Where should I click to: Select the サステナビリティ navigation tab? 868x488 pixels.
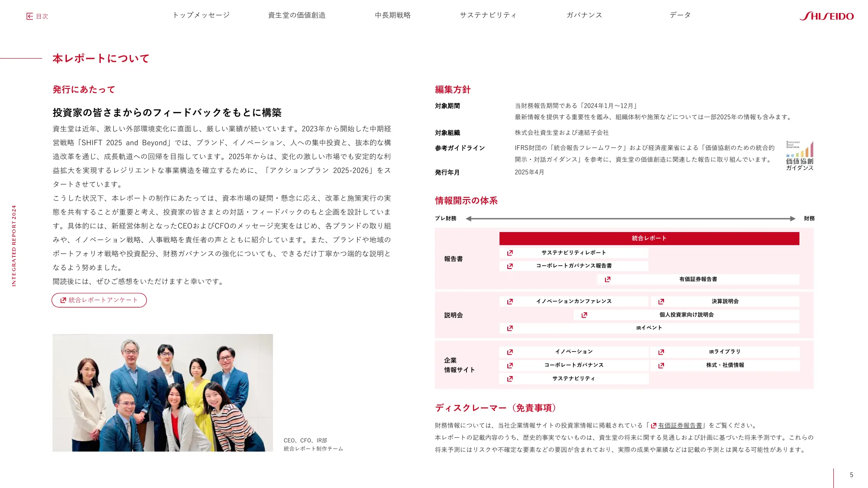coord(488,15)
